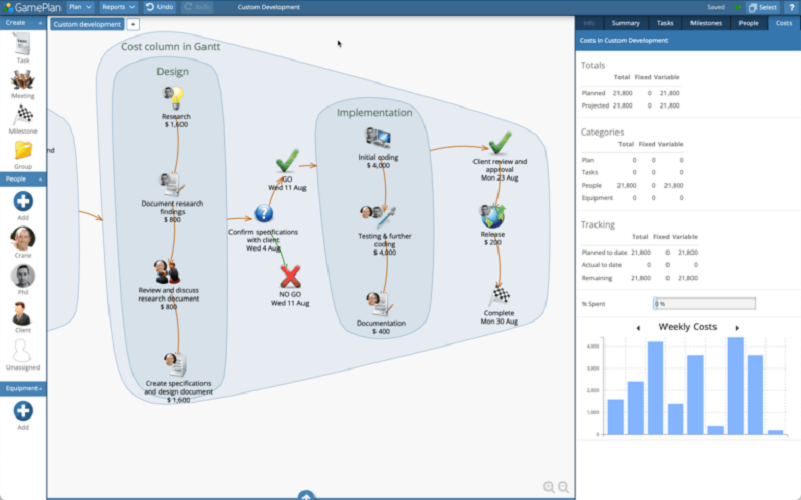Image resolution: width=801 pixels, height=500 pixels.
Task: Open the Plan dropdown menu
Action: (x=80, y=7)
